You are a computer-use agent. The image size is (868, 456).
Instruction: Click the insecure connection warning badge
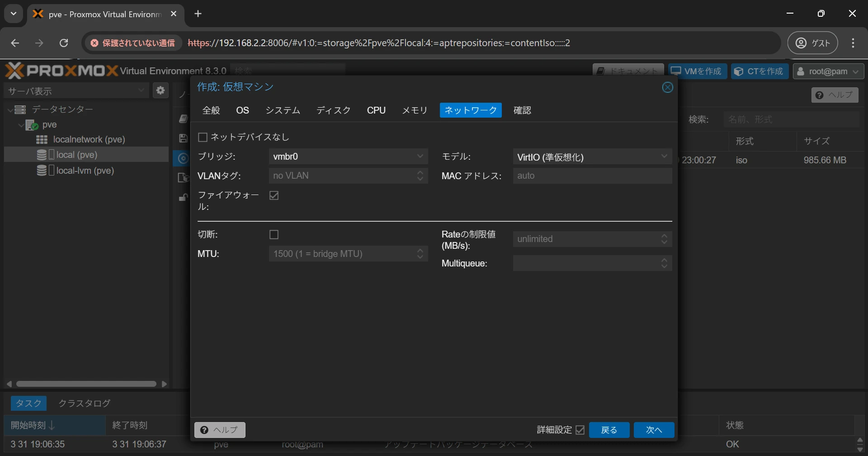[133, 43]
